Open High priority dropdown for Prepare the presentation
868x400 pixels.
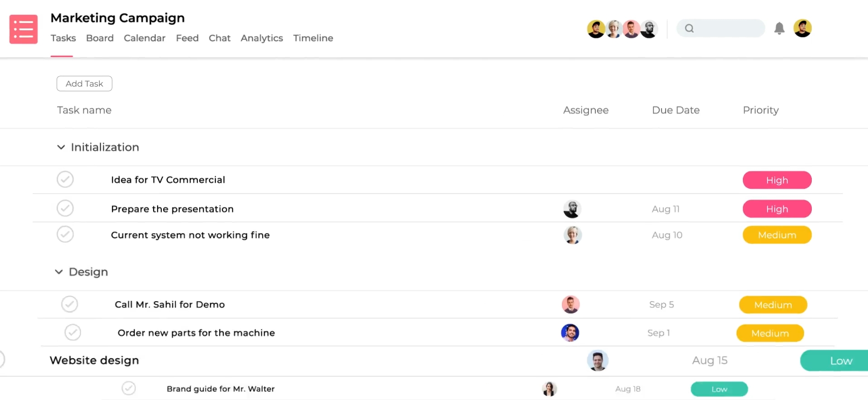point(777,209)
